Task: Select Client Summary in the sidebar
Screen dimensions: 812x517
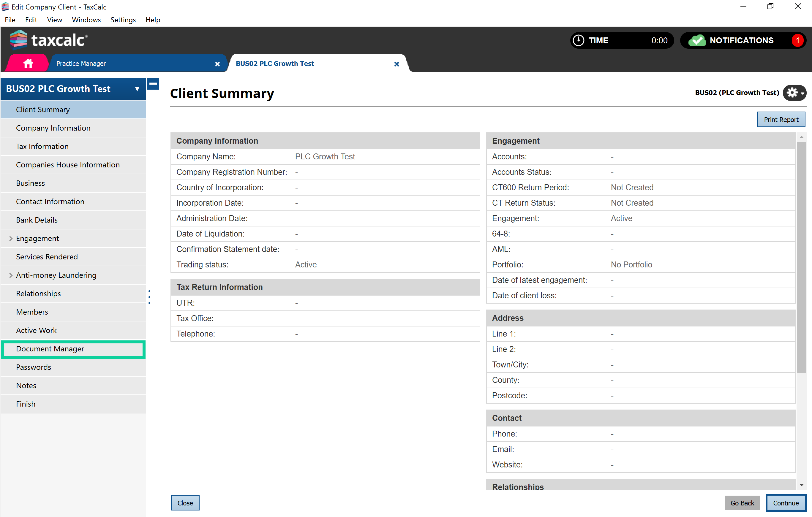Action: [x=73, y=110]
